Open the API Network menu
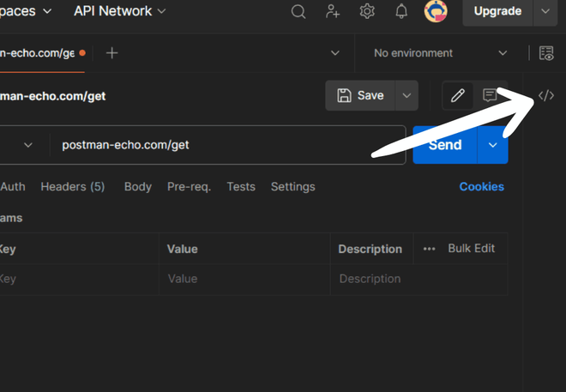This screenshot has width=566, height=392. pyautogui.click(x=120, y=11)
